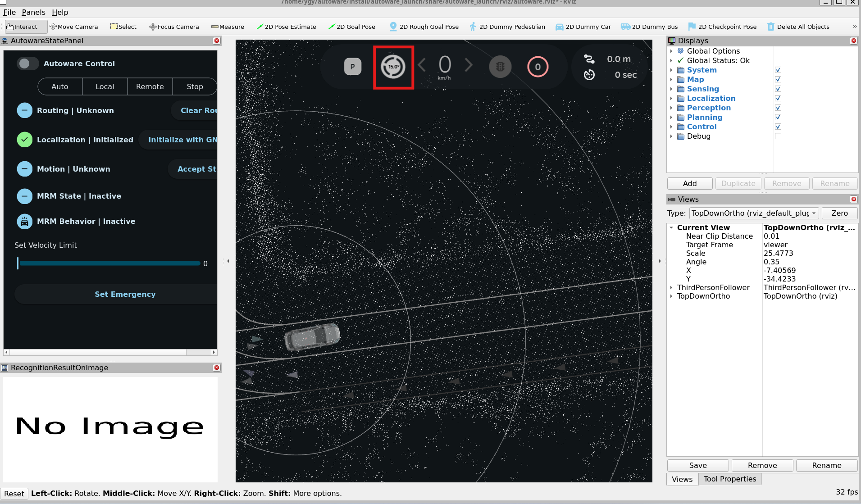Select the Interact tool

[26, 27]
